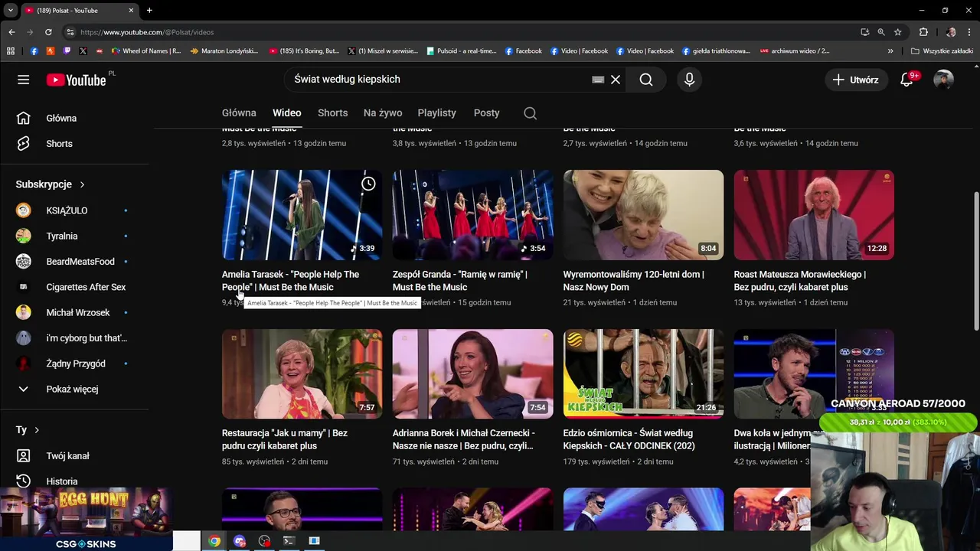This screenshot has width=980, height=551.
Task: Click the browser back arrow
Action: (x=11, y=32)
